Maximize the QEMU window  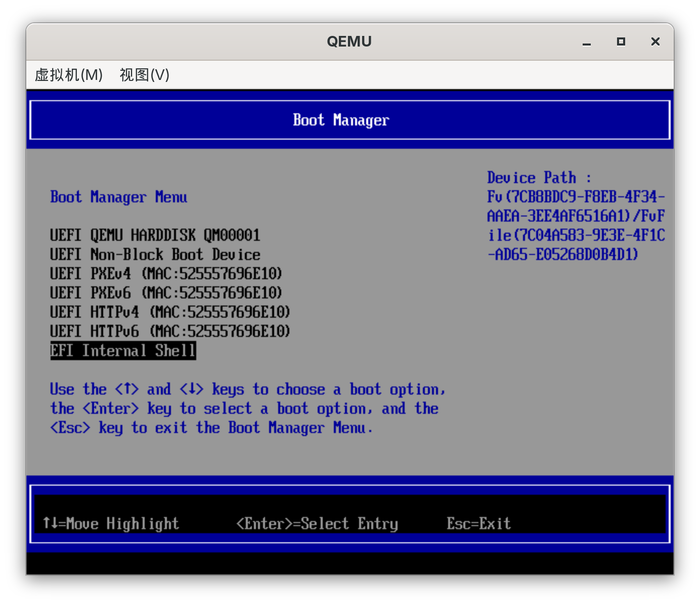621,42
